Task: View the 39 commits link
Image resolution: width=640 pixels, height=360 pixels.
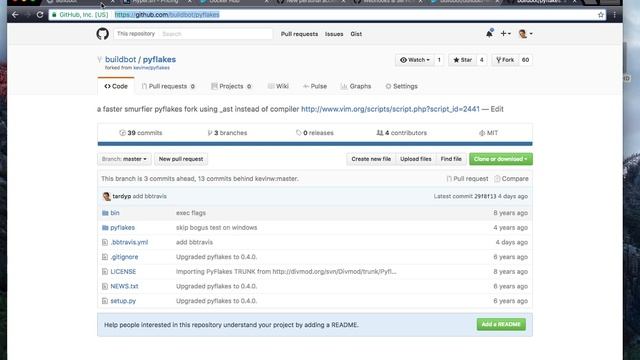Action: pos(140,133)
